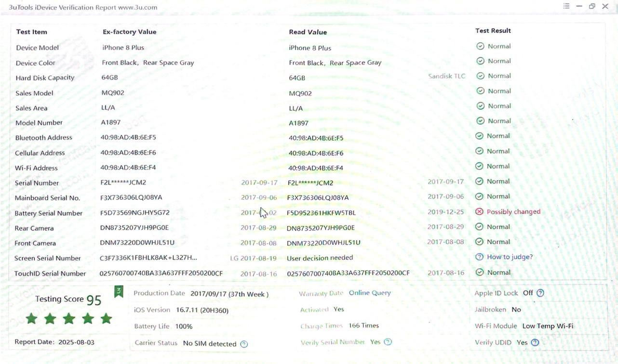Viewport: 618px width, 364px height.
Task: Select the Read Value column header
Action: pyautogui.click(x=308, y=32)
